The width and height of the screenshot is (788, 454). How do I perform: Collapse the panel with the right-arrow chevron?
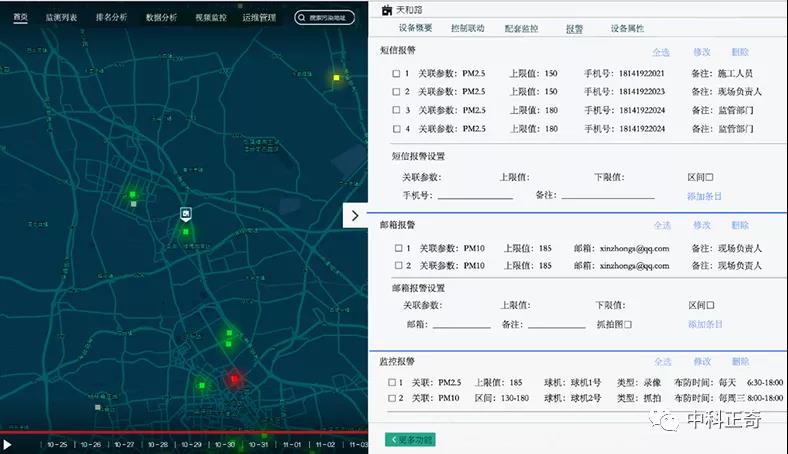tap(356, 216)
